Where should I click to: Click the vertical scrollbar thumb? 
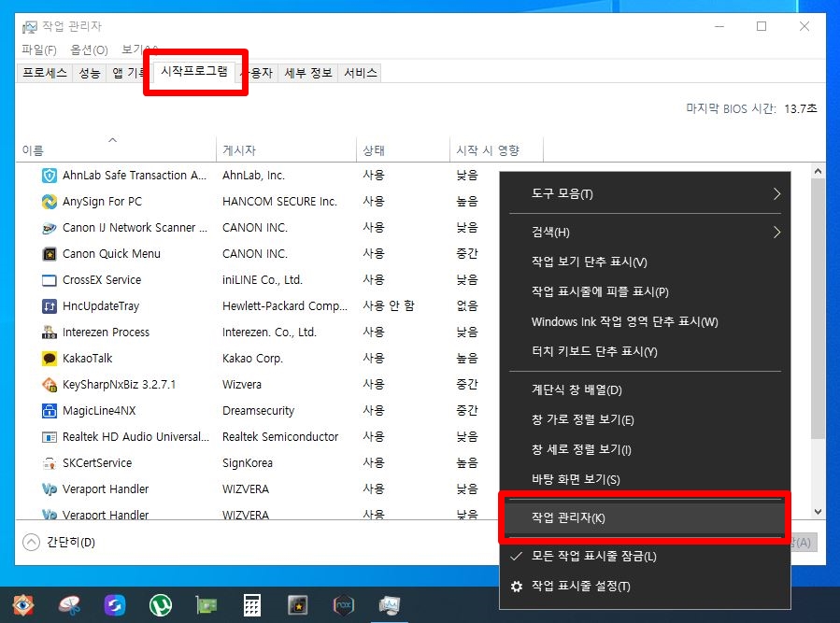818,309
